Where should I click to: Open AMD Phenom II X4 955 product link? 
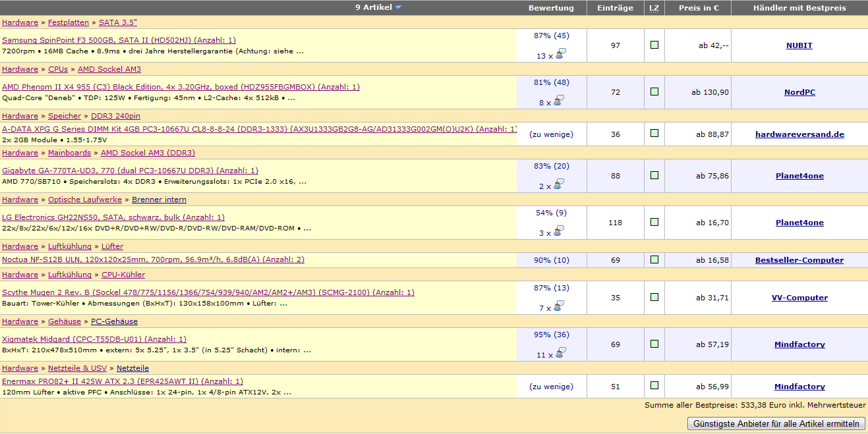click(181, 87)
